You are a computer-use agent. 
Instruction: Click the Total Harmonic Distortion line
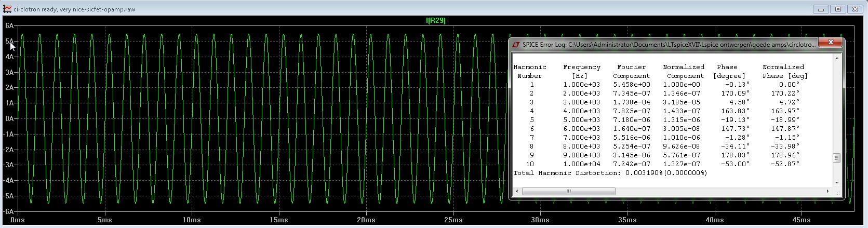[x=610, y=173]
